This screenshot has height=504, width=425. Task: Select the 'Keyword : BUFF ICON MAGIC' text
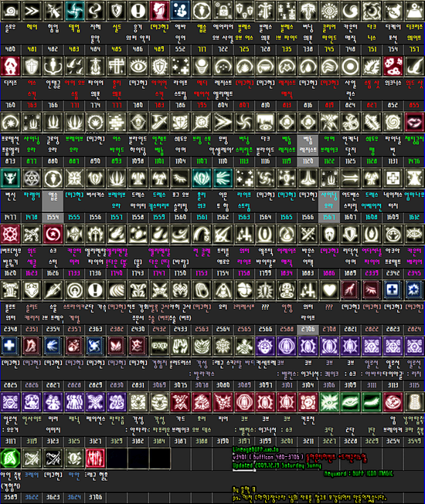[358, 473]
